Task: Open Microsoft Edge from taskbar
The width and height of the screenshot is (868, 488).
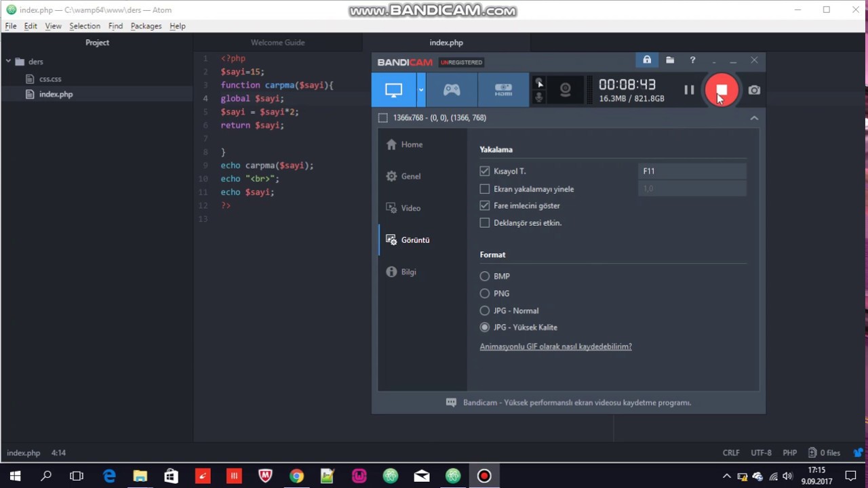Action: (x=109, y=476)
